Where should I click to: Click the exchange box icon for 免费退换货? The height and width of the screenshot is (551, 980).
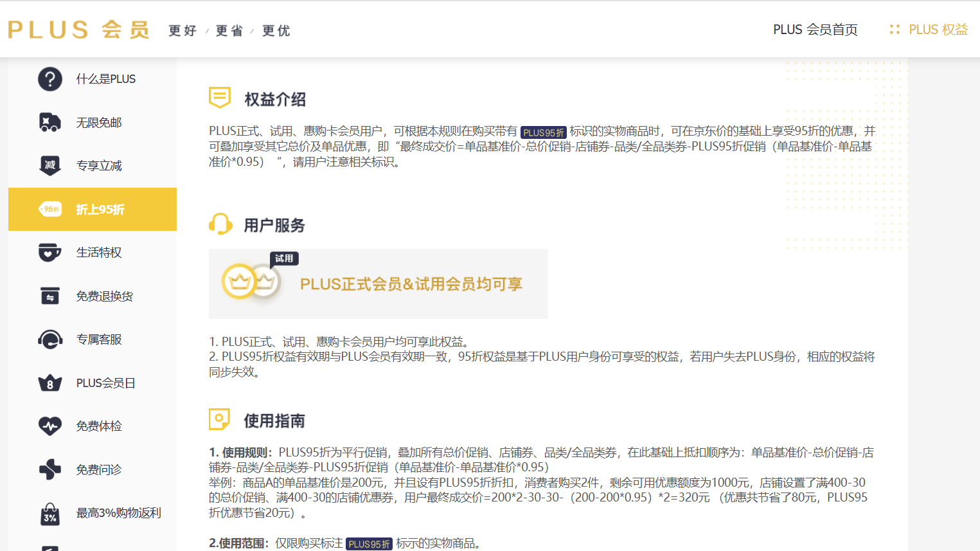click(x=50, y=296)
